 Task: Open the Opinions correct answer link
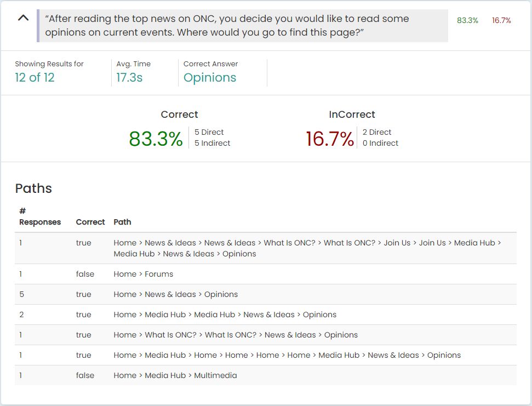[x=210, y=78]
